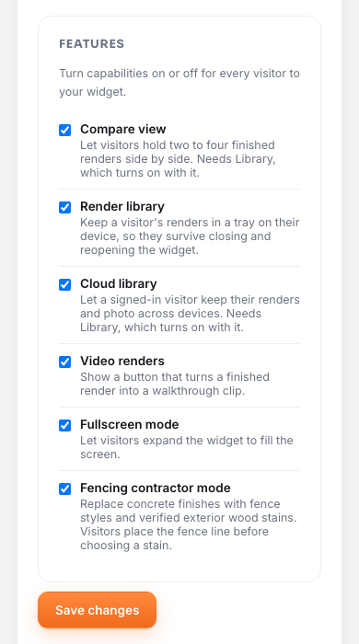Click the 'Render library' label text
The width and height of the screenshot is (359, 644).
pyautogui.click(x=122, y=206)
